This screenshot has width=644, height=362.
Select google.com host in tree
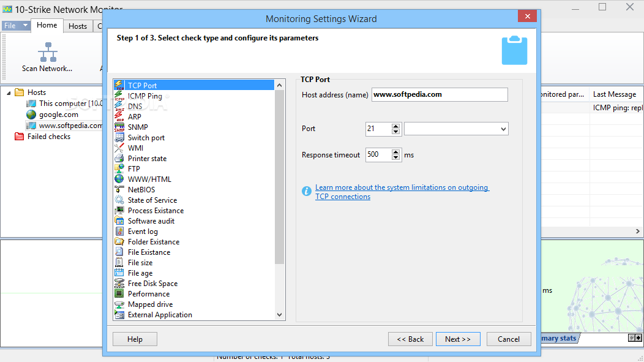tap(58, 115)
